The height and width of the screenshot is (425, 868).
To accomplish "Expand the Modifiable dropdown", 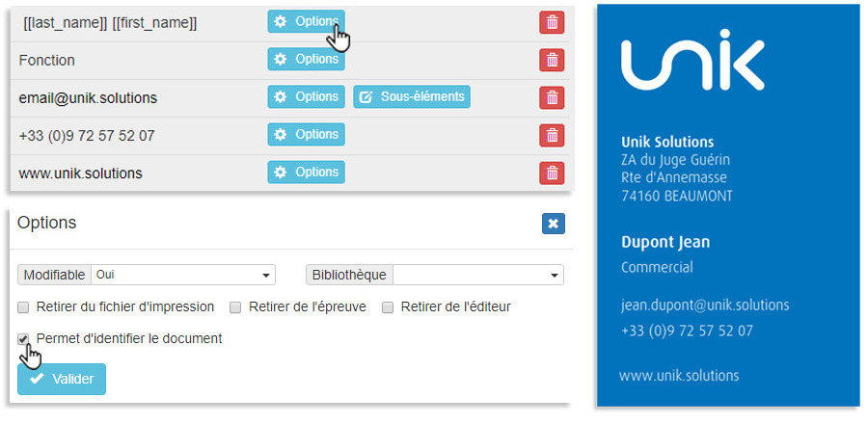I will [x=183, y=275].
